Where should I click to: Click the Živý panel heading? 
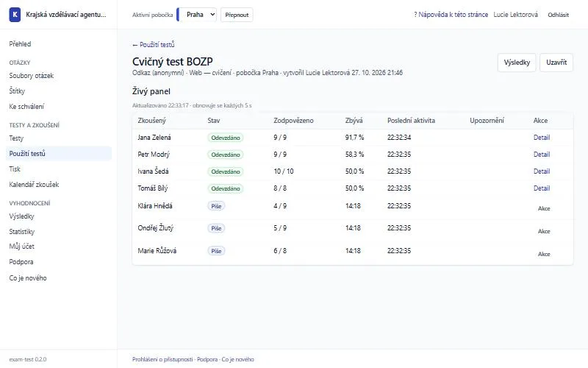click(x=151, y=91)
